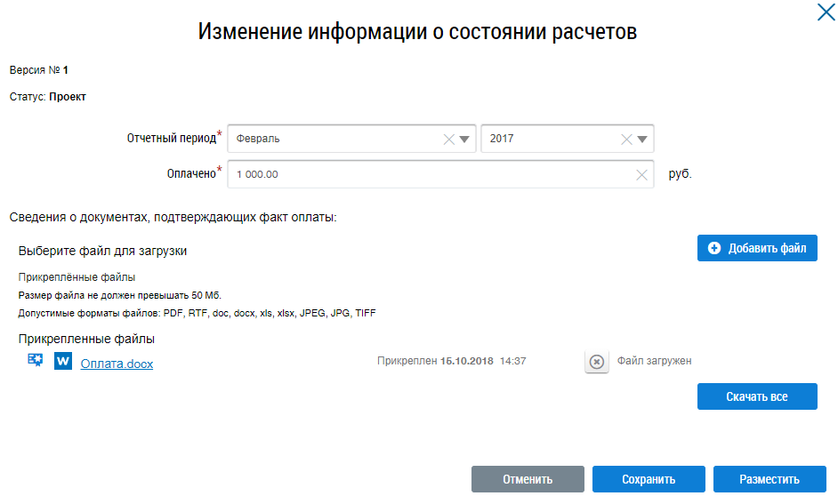Close the dialog with the top-right X
The width and height of the screenshot is (838, 504).
pyautogui.click(x=825, y=12)
